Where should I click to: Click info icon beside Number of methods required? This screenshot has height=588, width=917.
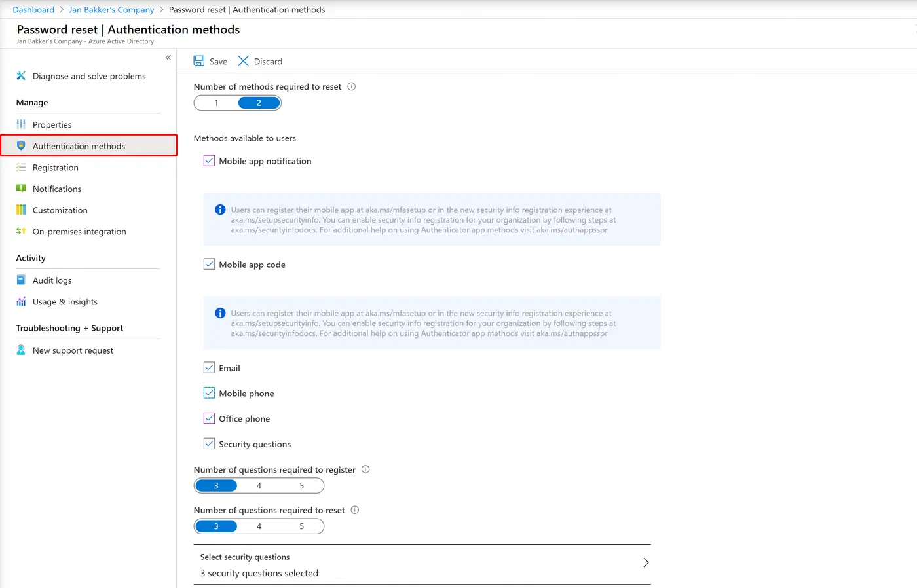point(351,86)
